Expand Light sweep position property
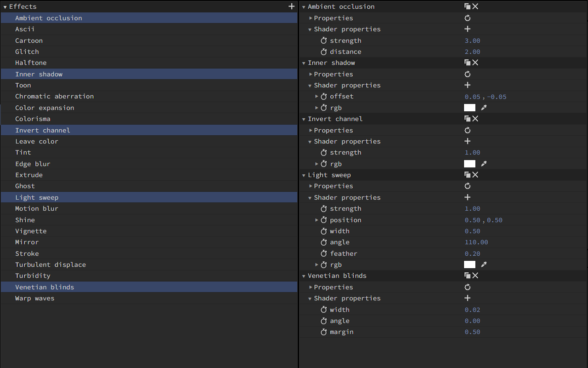Image resolution: width=588 pixels, height=368 pixels. pos(317,220)
